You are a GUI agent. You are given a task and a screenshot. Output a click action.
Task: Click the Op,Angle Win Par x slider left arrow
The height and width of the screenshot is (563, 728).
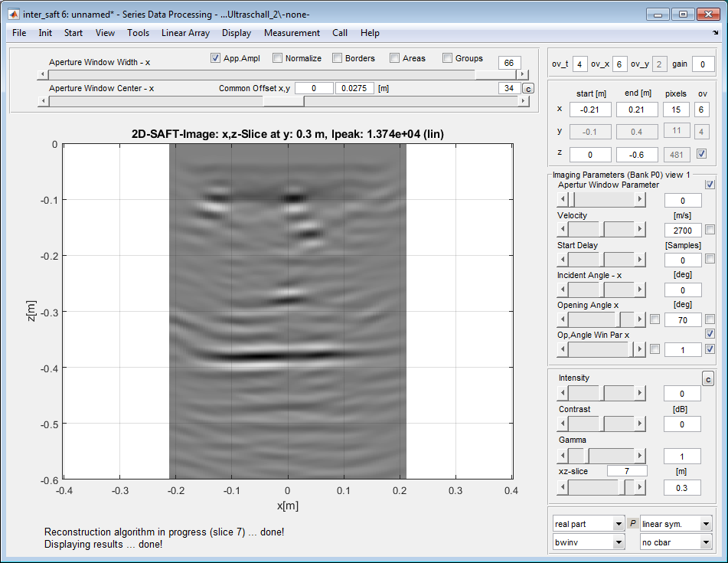(x=562, y=349)
